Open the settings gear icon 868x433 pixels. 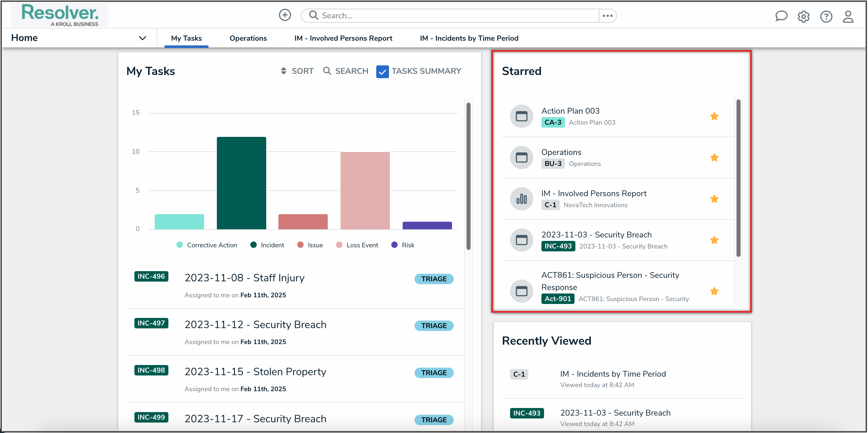[803, 16]
